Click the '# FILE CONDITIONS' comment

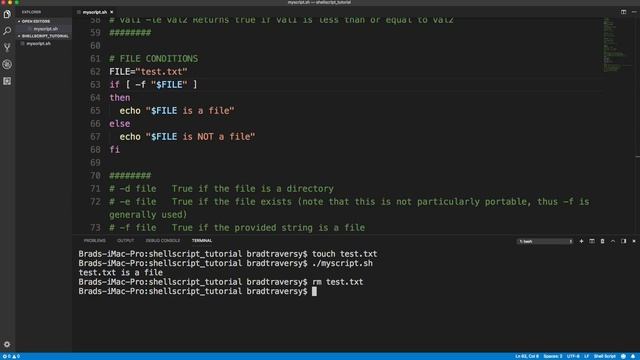153,58
